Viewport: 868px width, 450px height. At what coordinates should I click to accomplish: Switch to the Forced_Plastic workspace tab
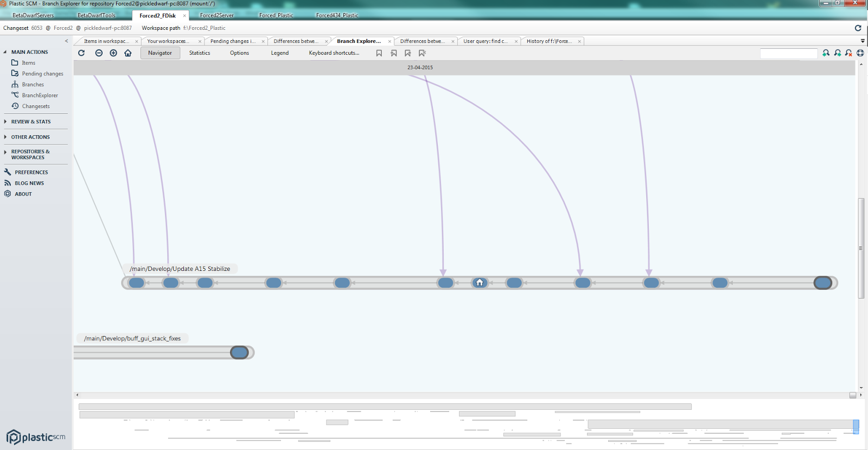276,15
